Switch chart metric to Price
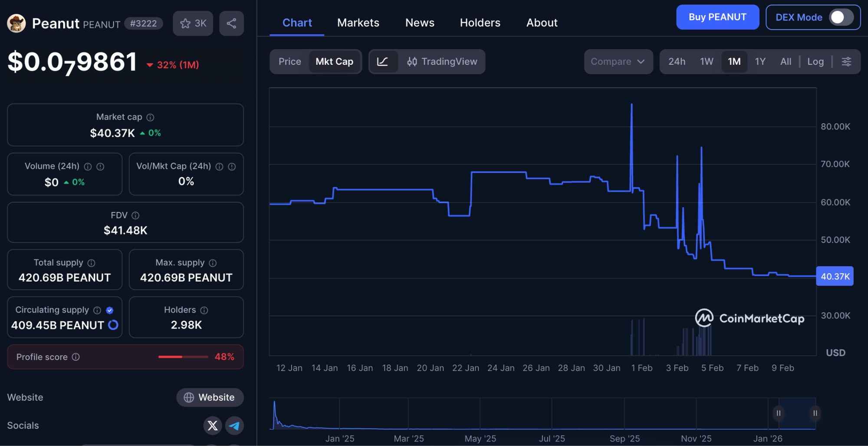The width and height of the screenshot is (868, 446). click(x=289, y=61)
